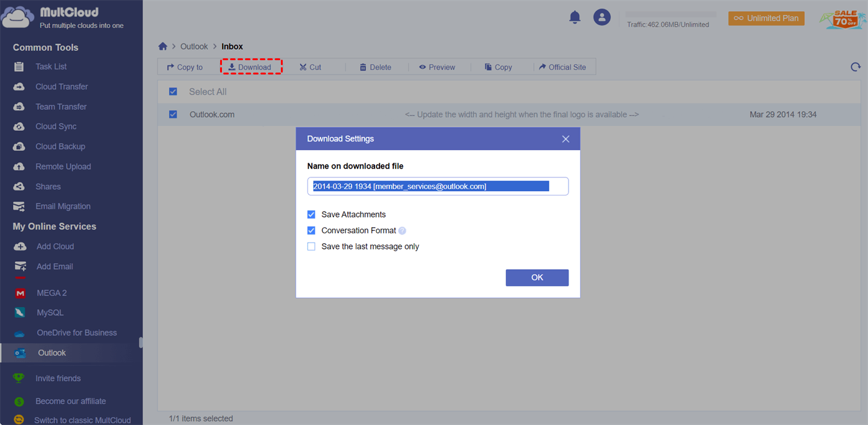Uncheck Save Attachments option
The image size is (868, 425).
311,215
